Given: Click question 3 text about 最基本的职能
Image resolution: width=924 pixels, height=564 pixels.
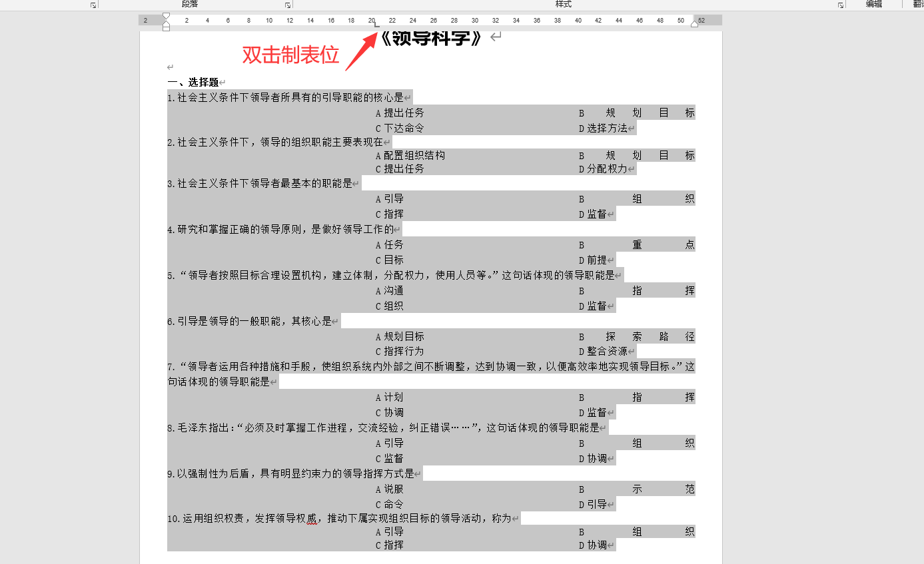Looking at the screenshot, I should coord(260,184).
